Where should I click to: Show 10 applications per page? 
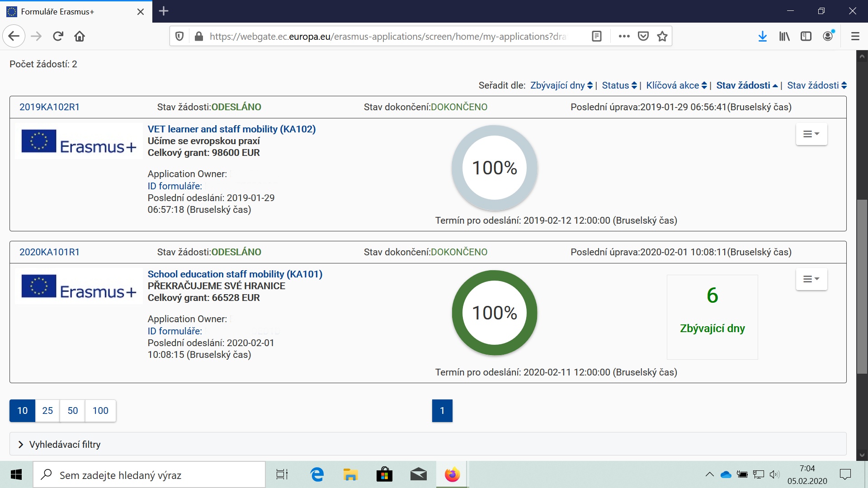click(x=23, y=411)
